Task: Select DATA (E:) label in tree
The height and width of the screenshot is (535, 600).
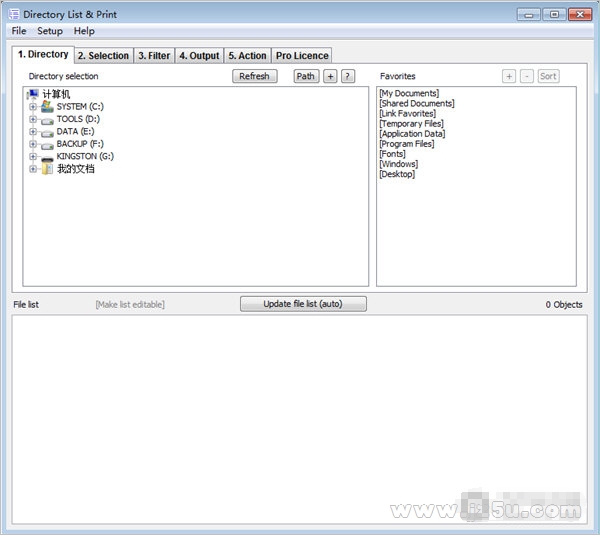Action: (75, 131)
